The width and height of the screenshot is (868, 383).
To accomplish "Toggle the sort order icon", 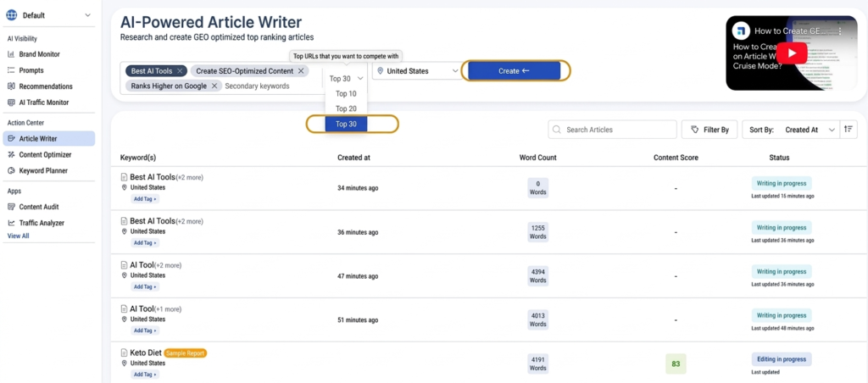I will tap(848, 130).
